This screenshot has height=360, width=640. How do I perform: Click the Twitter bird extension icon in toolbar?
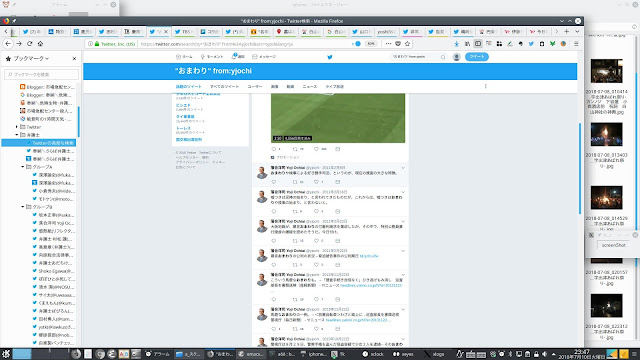(x=531, y=44)
